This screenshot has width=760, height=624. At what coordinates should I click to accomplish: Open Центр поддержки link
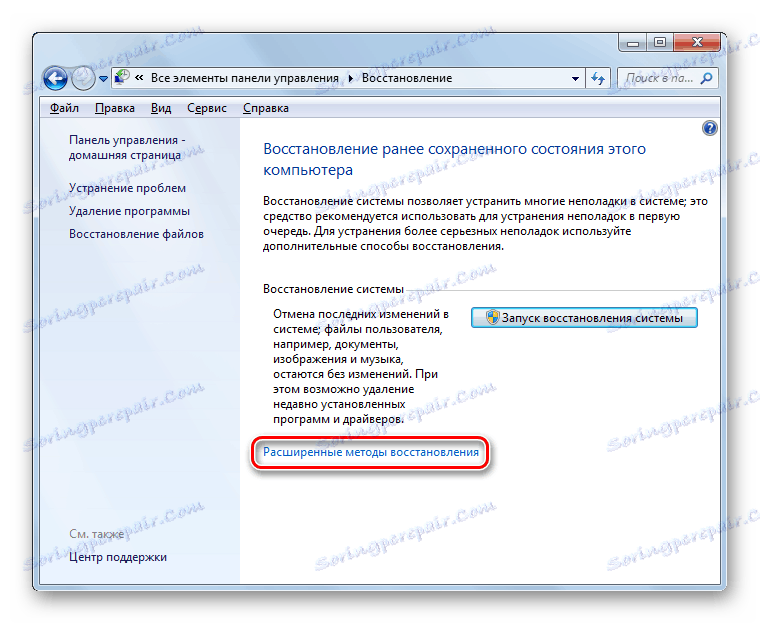118,557
